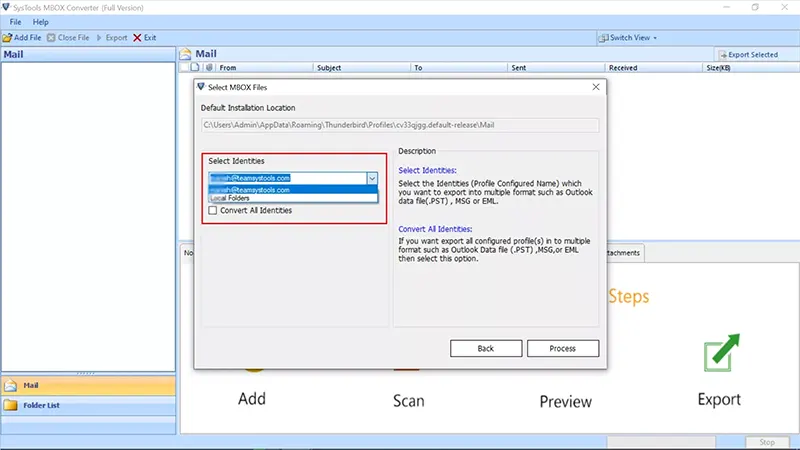Enable the Convert All Identities checkbox
Image resolution: width=800 pixels, height=450 pixels.
212,210
